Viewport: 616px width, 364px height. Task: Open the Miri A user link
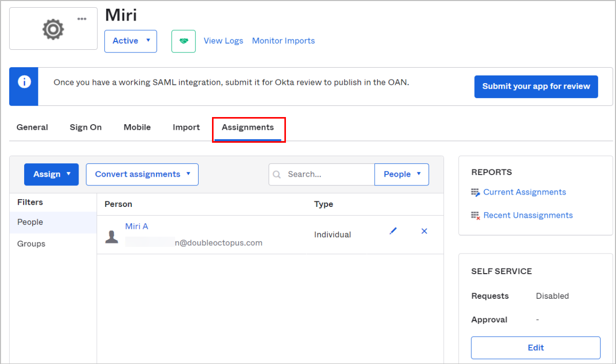click(137, 226)
